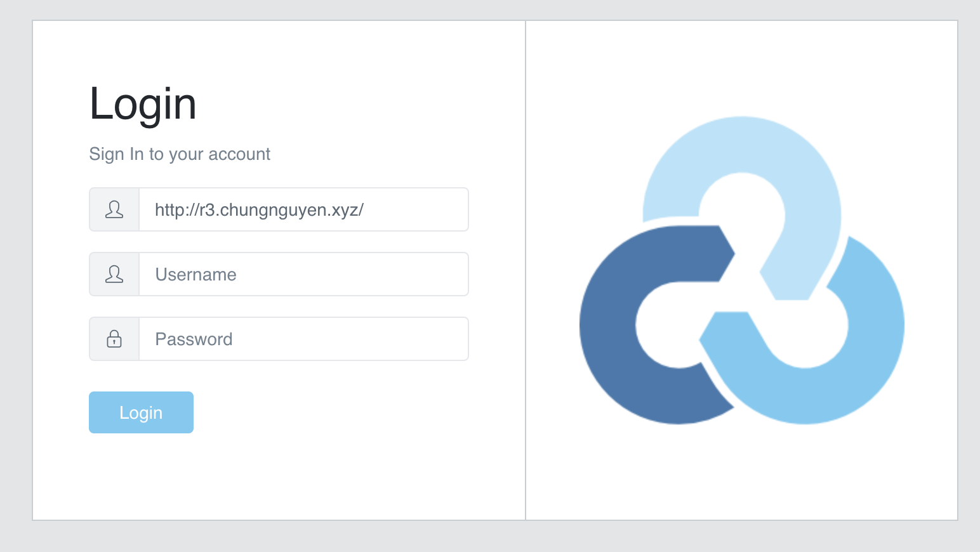Click the Login button to sign in
This screenshot has width=980, height=552.
(x=141, y=412)
